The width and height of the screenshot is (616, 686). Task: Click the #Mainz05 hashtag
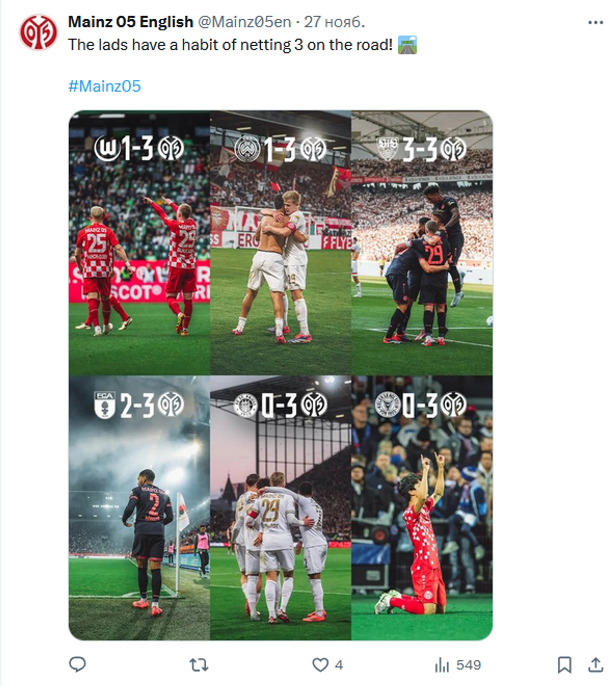(x=104, y=86)
